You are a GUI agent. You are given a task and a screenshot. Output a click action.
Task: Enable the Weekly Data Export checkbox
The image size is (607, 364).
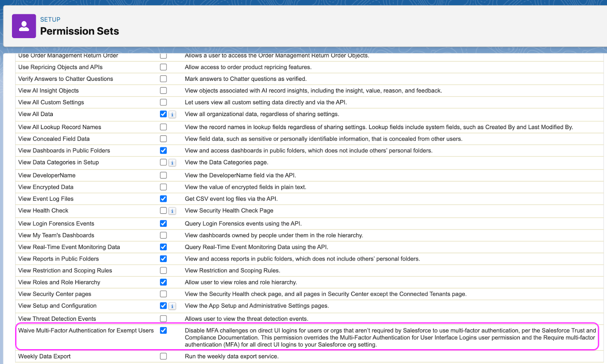pyautogui.click(x=164, y=356)
